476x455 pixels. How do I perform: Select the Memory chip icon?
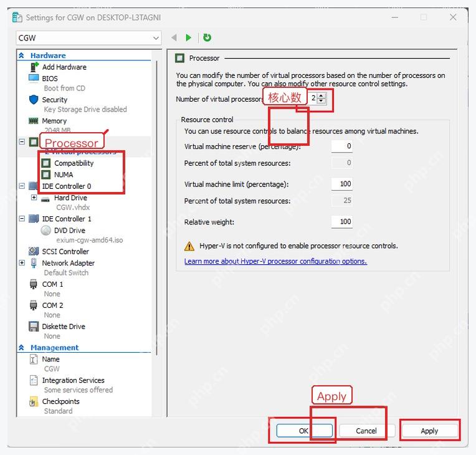(34, 121)
